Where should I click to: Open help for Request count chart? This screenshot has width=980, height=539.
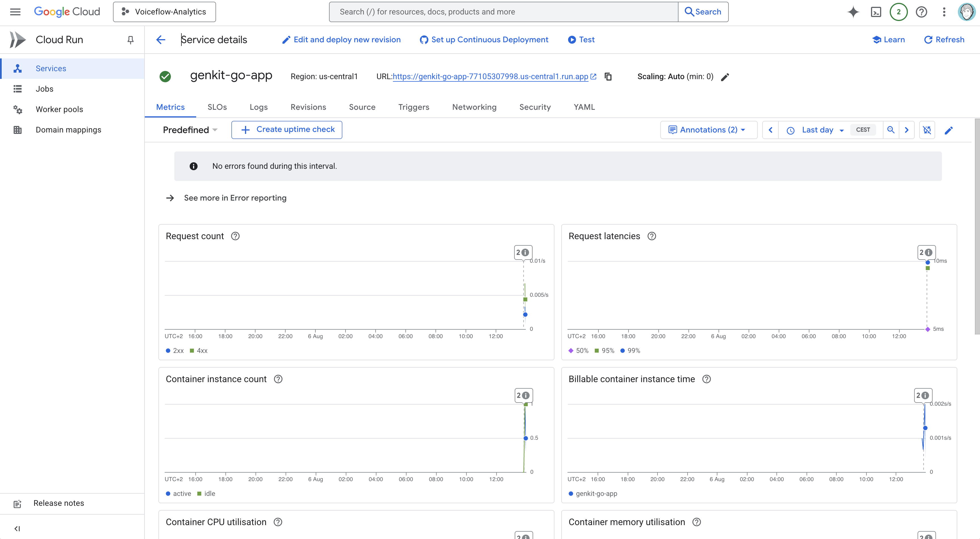coord(235,236)
